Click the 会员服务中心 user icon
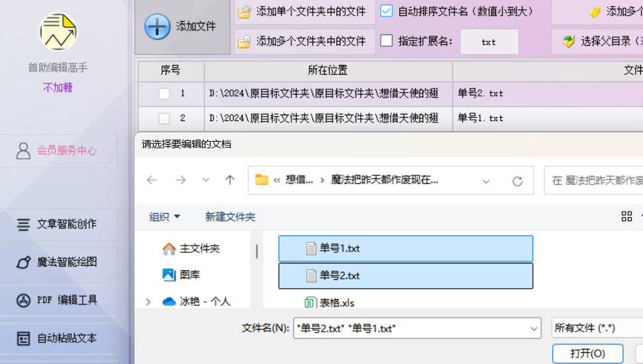This screenshot has width=643, height=364. click(x=23, y=151)
